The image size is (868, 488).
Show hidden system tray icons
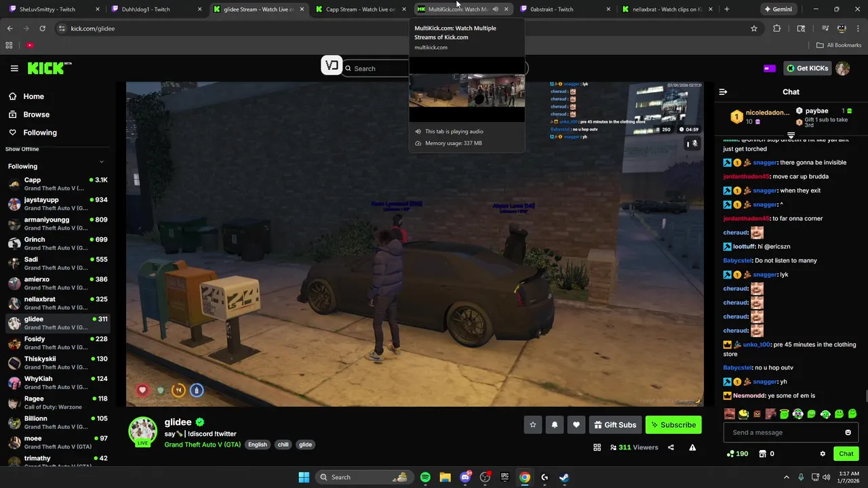pos(787,477)
